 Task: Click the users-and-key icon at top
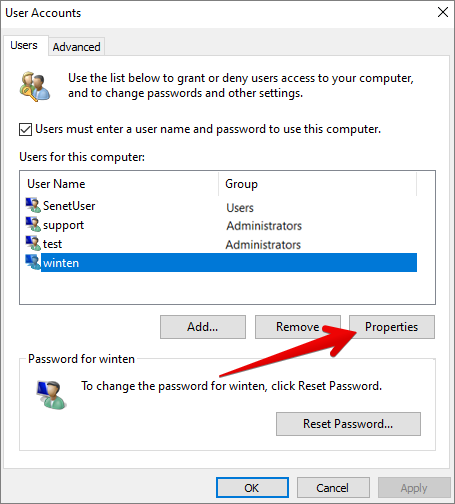pos(35,86)
